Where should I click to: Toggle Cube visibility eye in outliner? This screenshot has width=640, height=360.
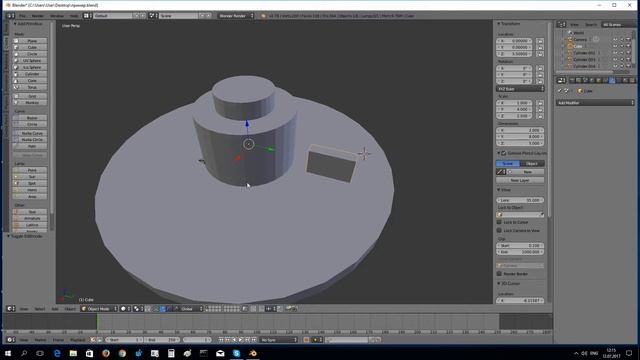(615, 46)
